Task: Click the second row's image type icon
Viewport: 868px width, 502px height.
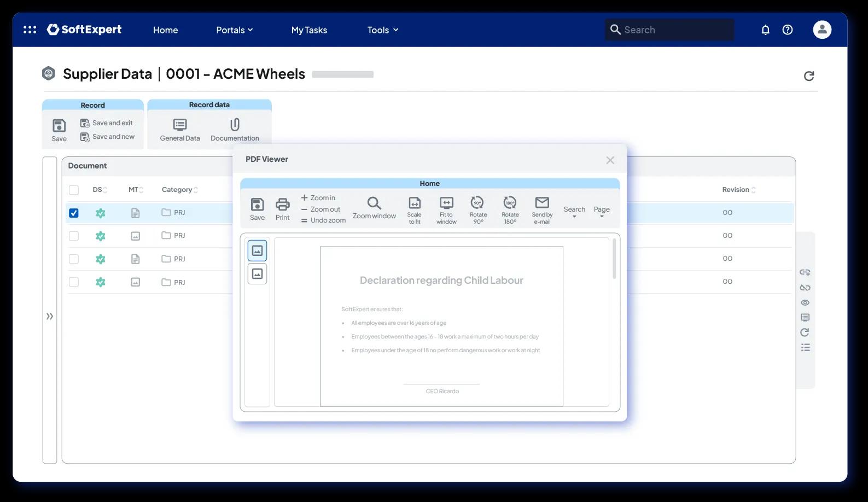Action: pyautogui.click(x=136, y=236)
